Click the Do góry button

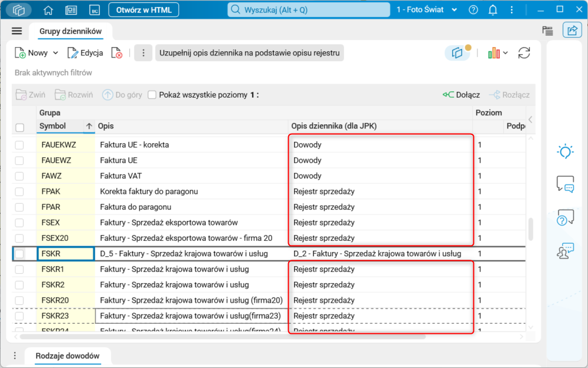(x=122, y=95)
